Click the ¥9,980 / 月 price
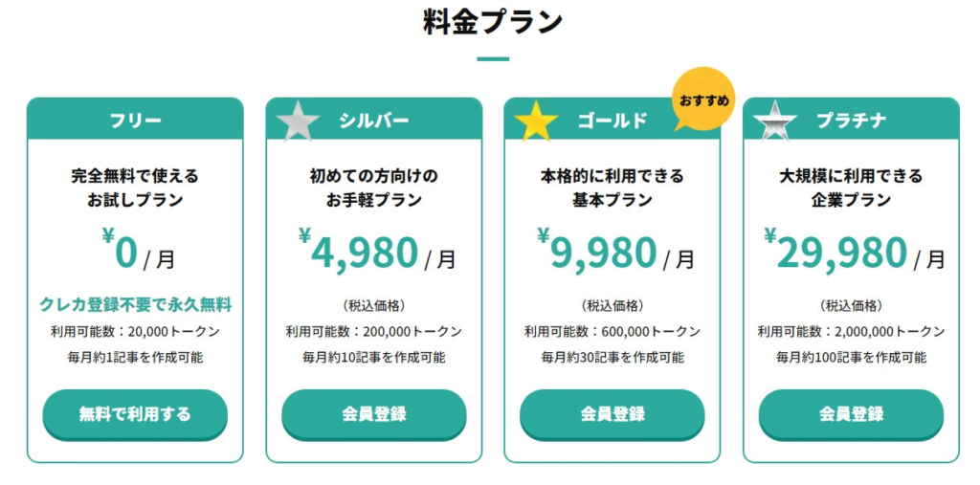 click(x=615, y=252)
